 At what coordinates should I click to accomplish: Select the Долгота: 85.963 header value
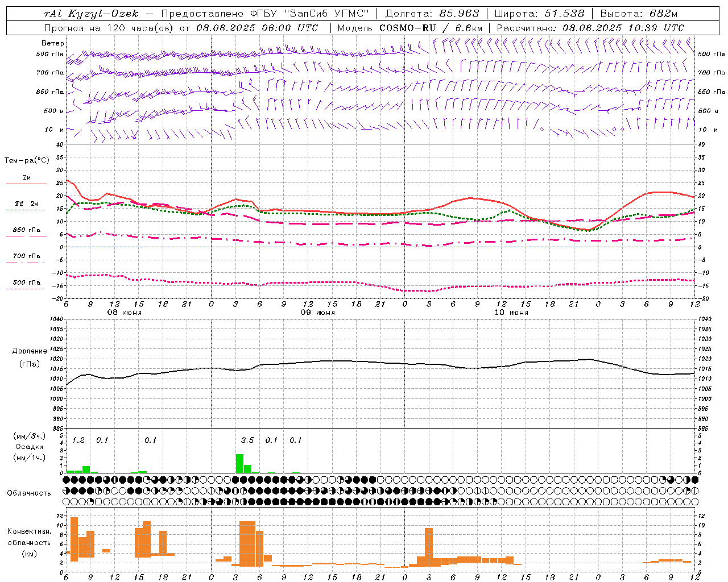tap(432, 14)
